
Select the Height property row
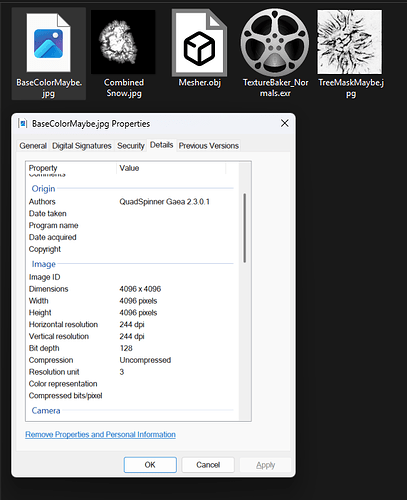tap(132, 313)
